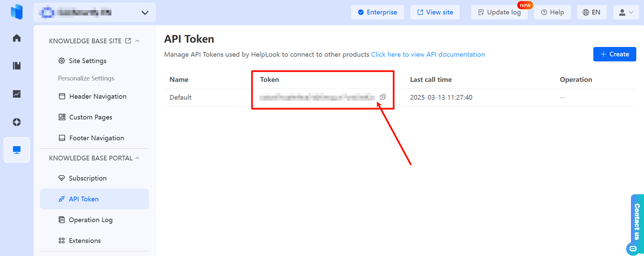This screenshot has height=256, width=644.
Task: Click the support lifebuoy icon in left rail
Action: point(17,122)
